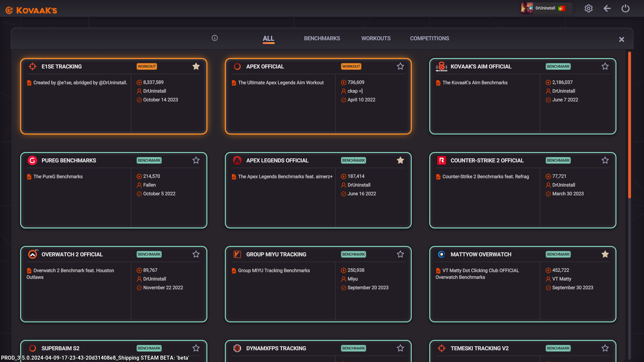644x362 pixels.
Task: Click the DYNAMXFPS TRACKING globe icon
Action: coord(237,348)
